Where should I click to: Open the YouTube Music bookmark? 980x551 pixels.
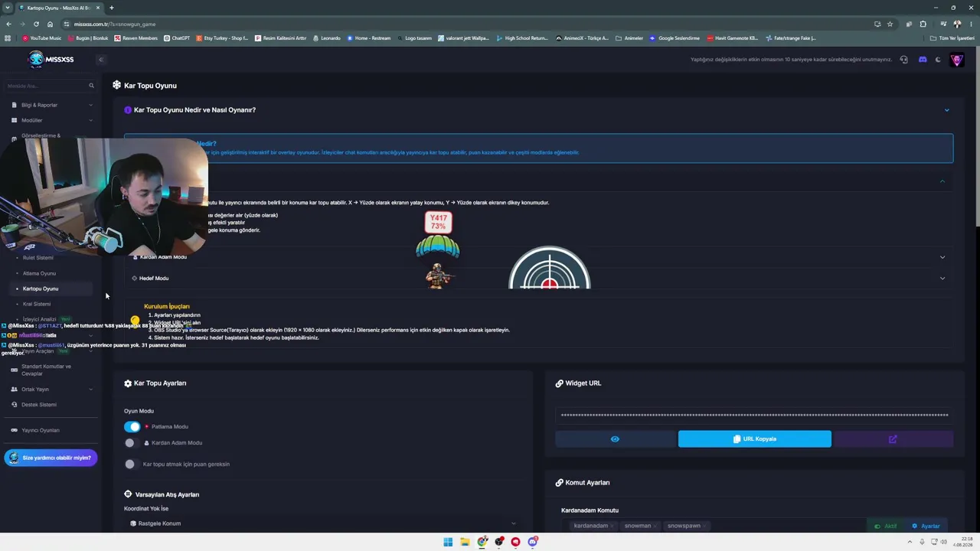coord(42,37)
